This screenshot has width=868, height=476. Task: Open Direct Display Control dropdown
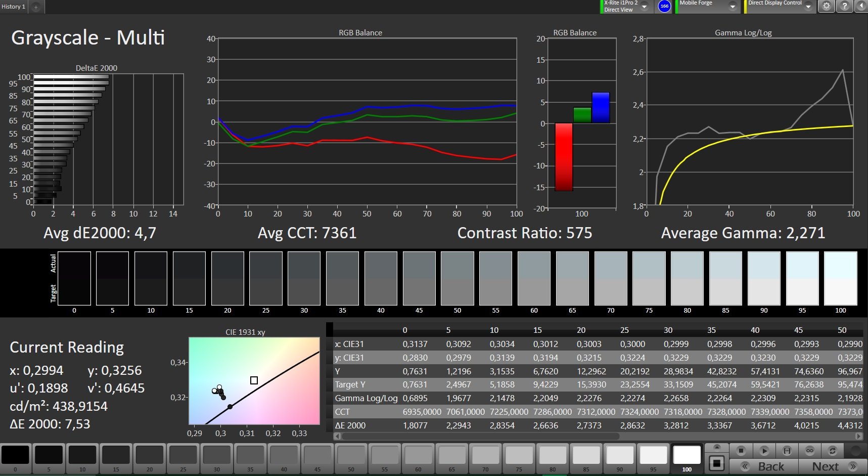808,7
